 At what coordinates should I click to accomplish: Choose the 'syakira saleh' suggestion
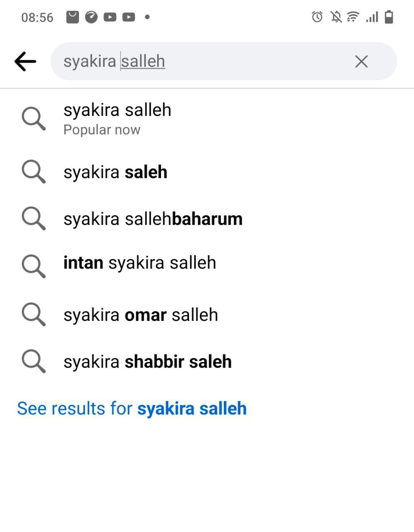pos(115,172)
